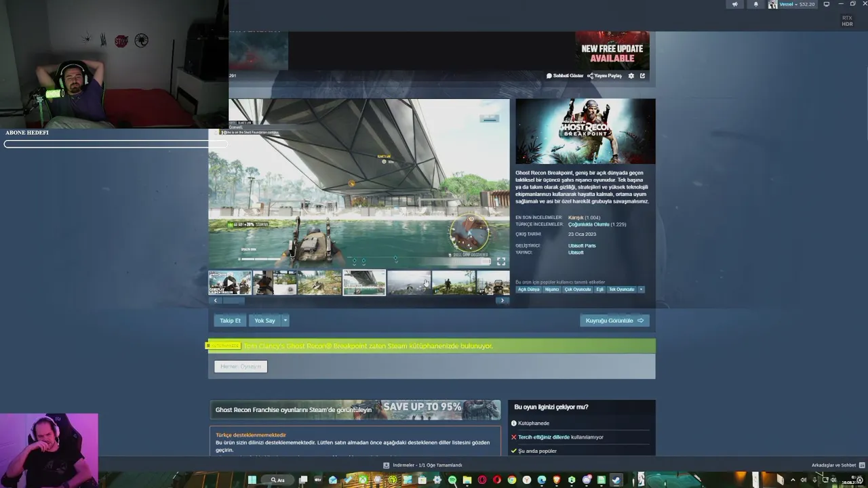Open the Ghost Recon Franchise sale banner
This screenshot has height=488, width=868.
pyautogui.click(x=355, y=409)
